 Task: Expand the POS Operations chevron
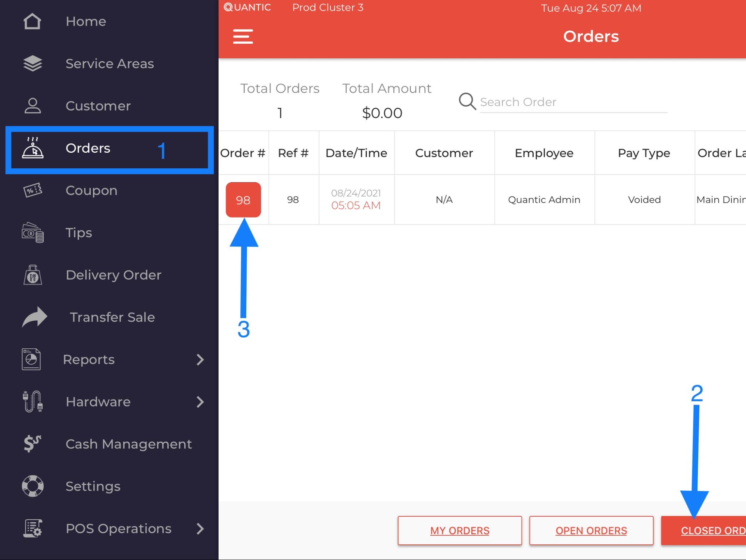click(x=200, y=529)
